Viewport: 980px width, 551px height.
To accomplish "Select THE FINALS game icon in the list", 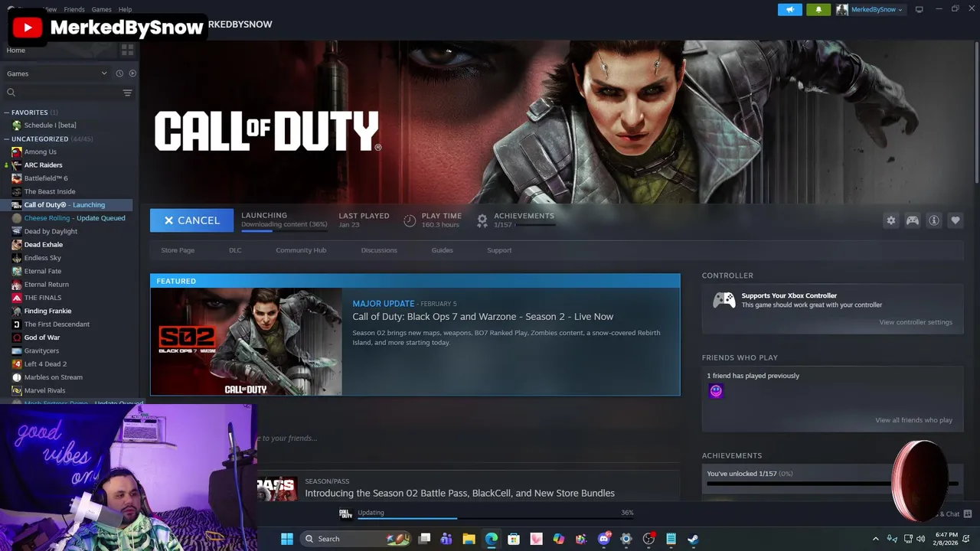I will point(17,298).
